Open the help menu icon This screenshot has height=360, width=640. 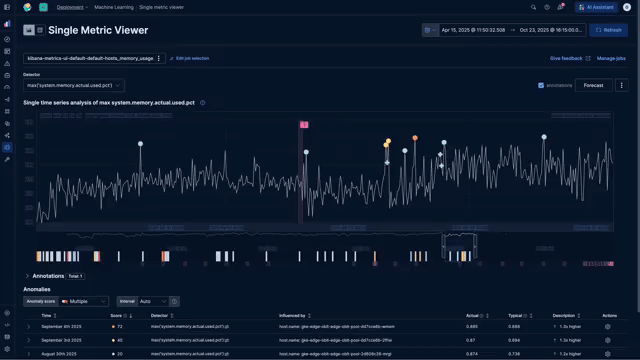(547, 7)
